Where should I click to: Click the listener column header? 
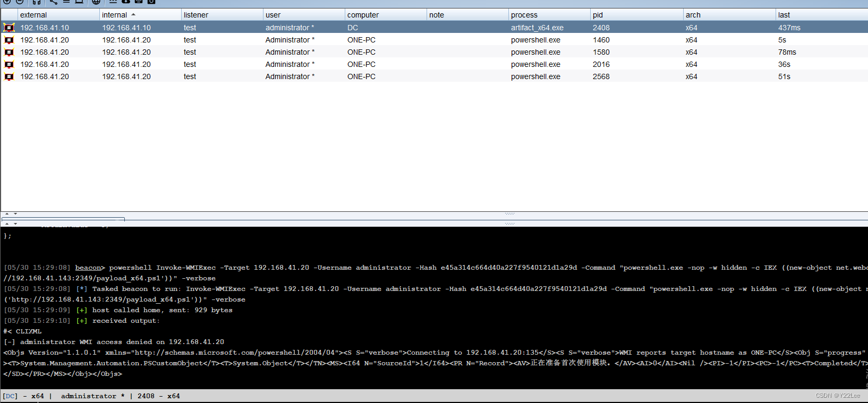coord(222,15)
